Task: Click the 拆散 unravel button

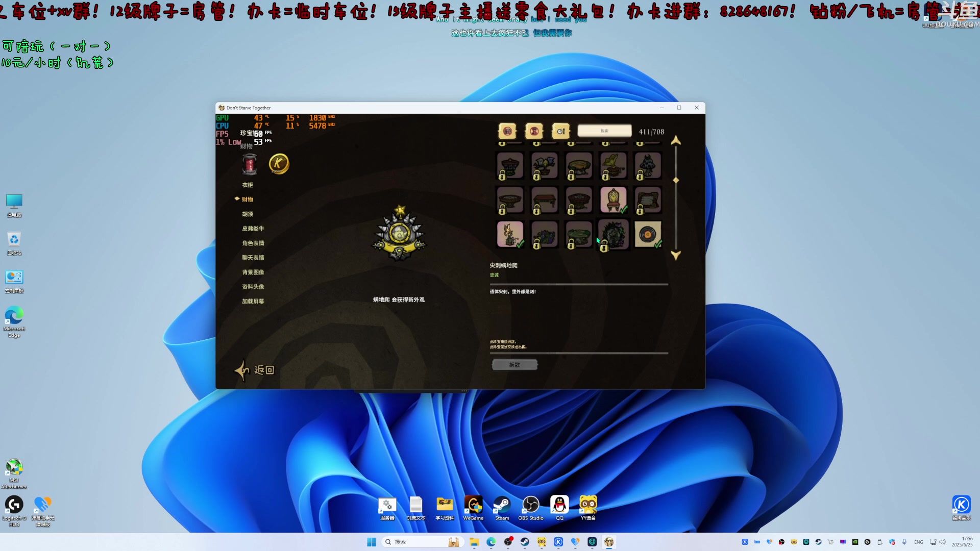Action: 514,365
